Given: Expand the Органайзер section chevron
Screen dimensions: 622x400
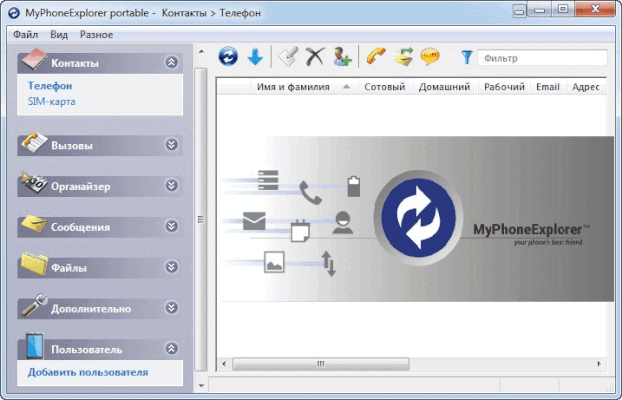Looking at the screenshot, I should click(171, 185).
